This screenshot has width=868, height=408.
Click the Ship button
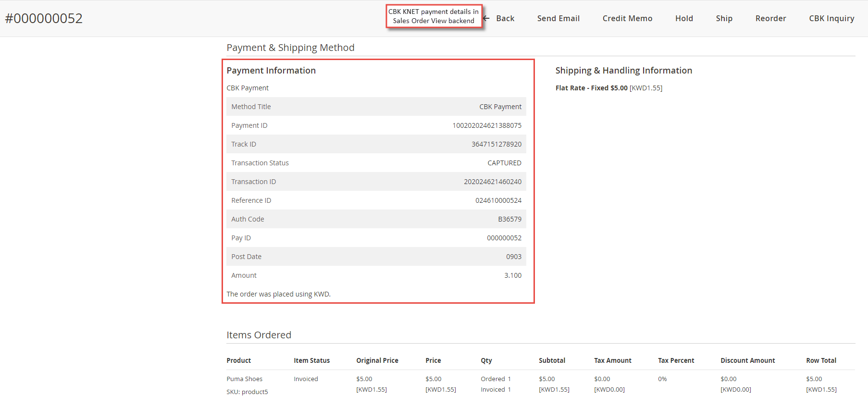tap(724, 18)
